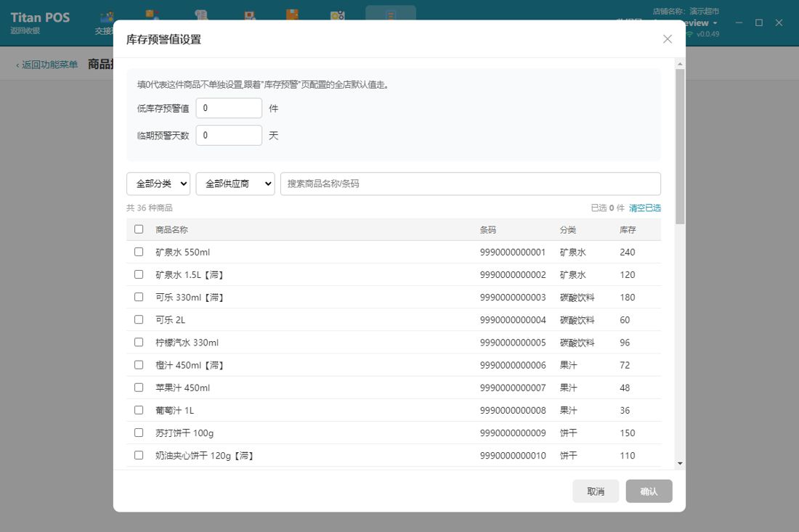Close the 库存预警值设置 dialog with X
Image resolution: width=799 pixels, height=532 pixels.
click(x=667, y=39)
